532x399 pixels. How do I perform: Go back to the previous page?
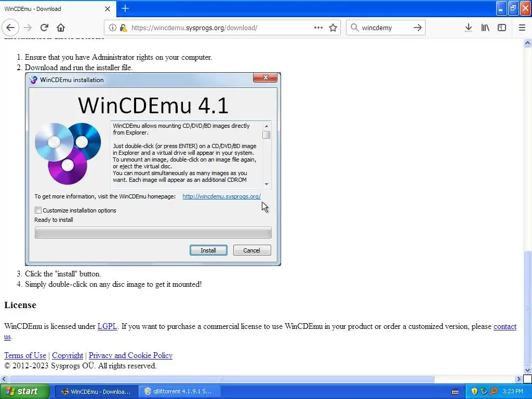point(10,28)
